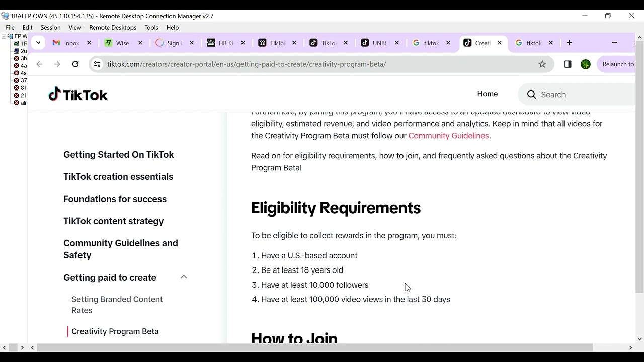644x362 pixels.
Task: Close the Wise tab
Action: 140,43
